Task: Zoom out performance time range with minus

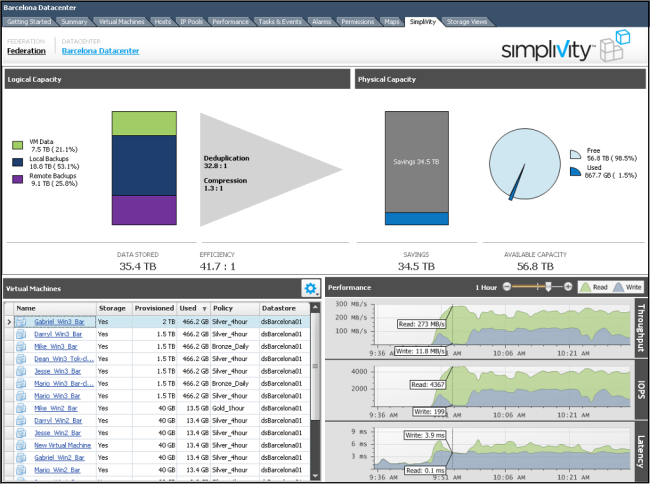Action: click(x=507, y=286)
